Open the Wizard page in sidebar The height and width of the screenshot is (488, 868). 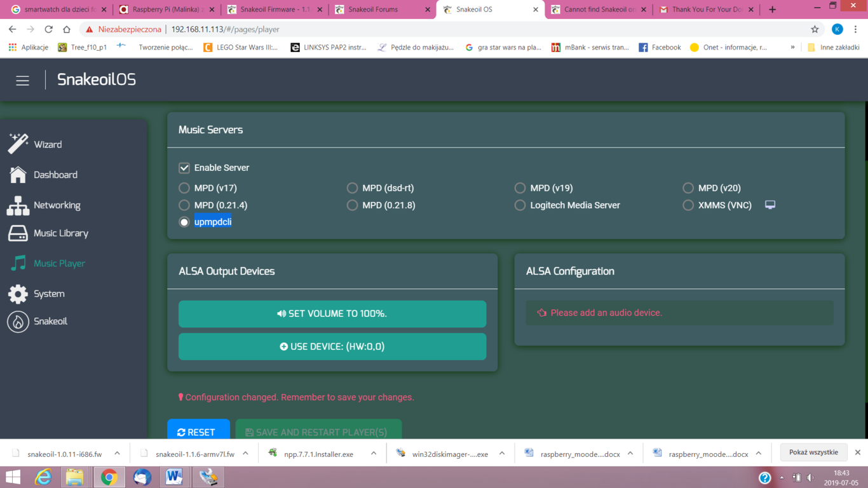point(36,144)
